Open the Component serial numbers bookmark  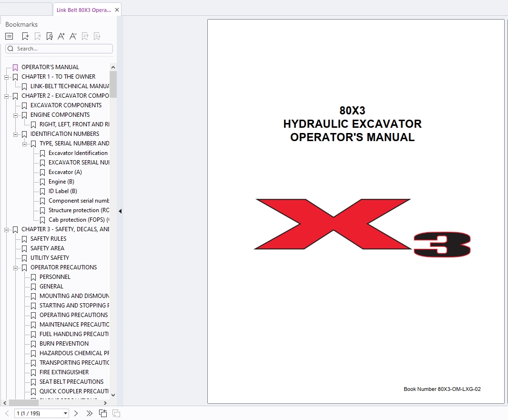tap(79, 201)
